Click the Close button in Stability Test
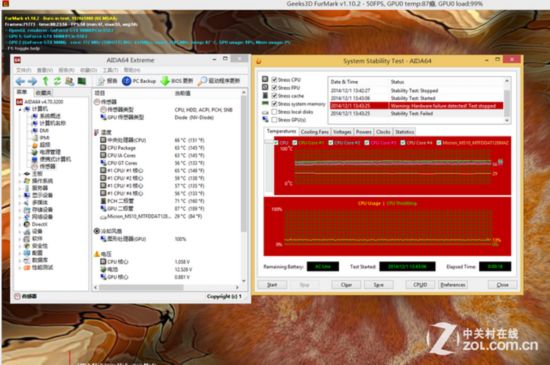The height and width of the screenshot is (365, 550). pyautogui.click(x=502, y=285)
